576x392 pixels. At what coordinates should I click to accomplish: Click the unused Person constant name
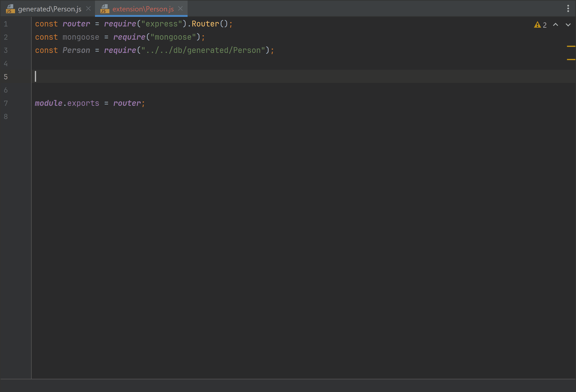coord(76,50)
